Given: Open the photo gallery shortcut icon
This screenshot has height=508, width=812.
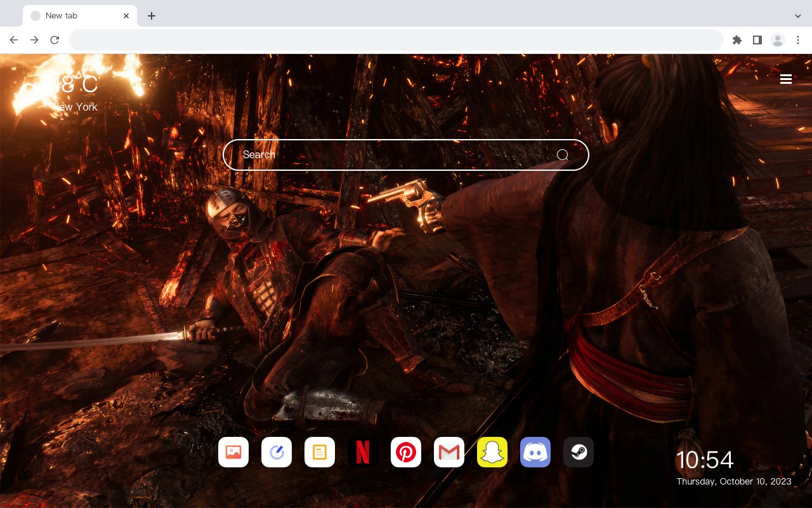Looking at the screenshot, I should click(x=233, y=452).
